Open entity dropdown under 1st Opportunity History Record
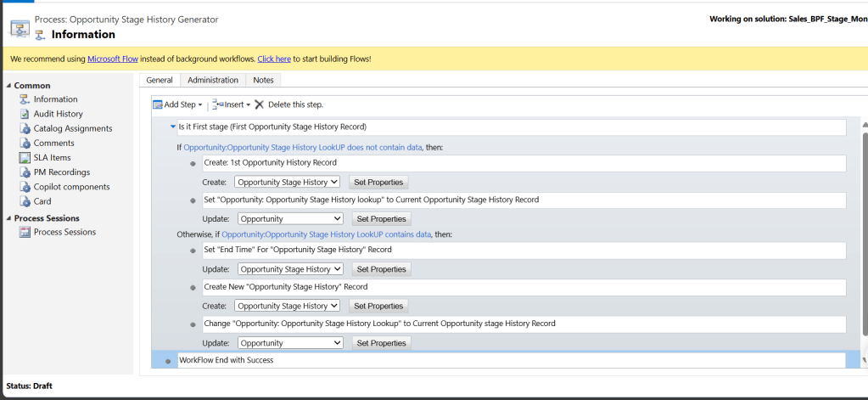 pos(288,182)
